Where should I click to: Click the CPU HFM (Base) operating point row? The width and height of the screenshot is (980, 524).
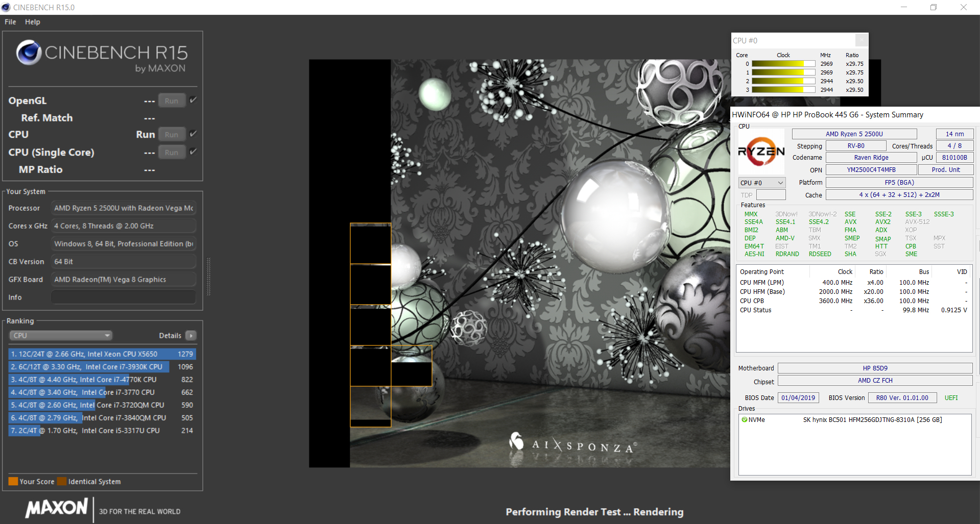[853, 292]
